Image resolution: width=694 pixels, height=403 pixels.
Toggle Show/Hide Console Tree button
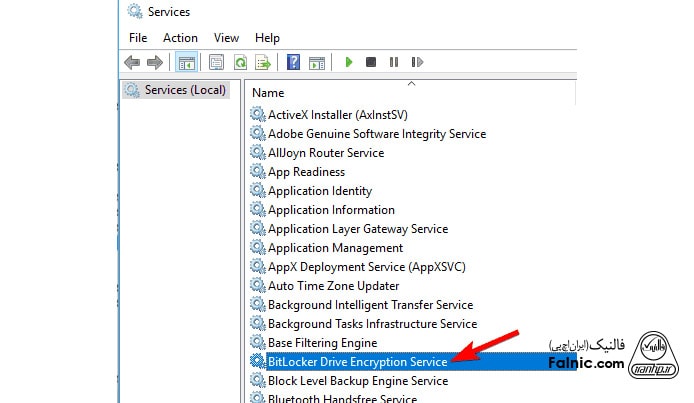click(186, 62)
